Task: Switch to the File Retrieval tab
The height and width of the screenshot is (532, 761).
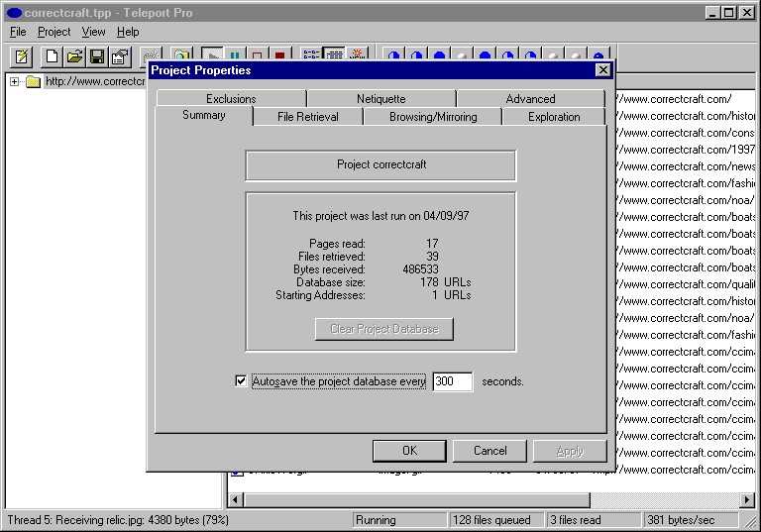Action: click(308, 117)
